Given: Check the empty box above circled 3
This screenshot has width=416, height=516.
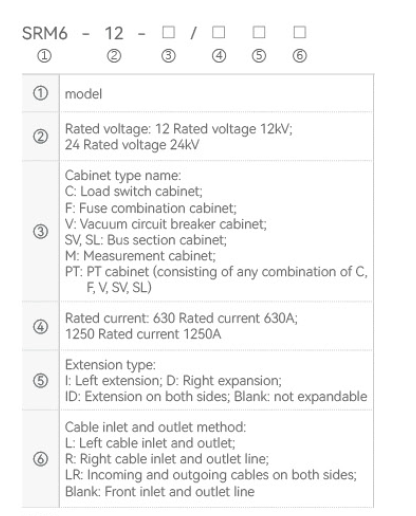Looking at the screenshot, I should (168, 32).
